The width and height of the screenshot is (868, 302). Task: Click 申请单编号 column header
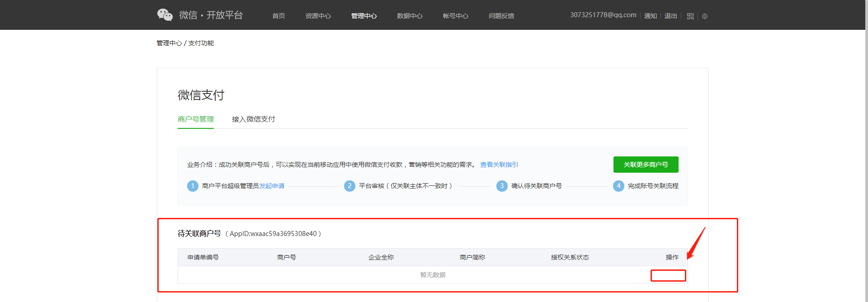pyautogui.click(x=203, y=257)
